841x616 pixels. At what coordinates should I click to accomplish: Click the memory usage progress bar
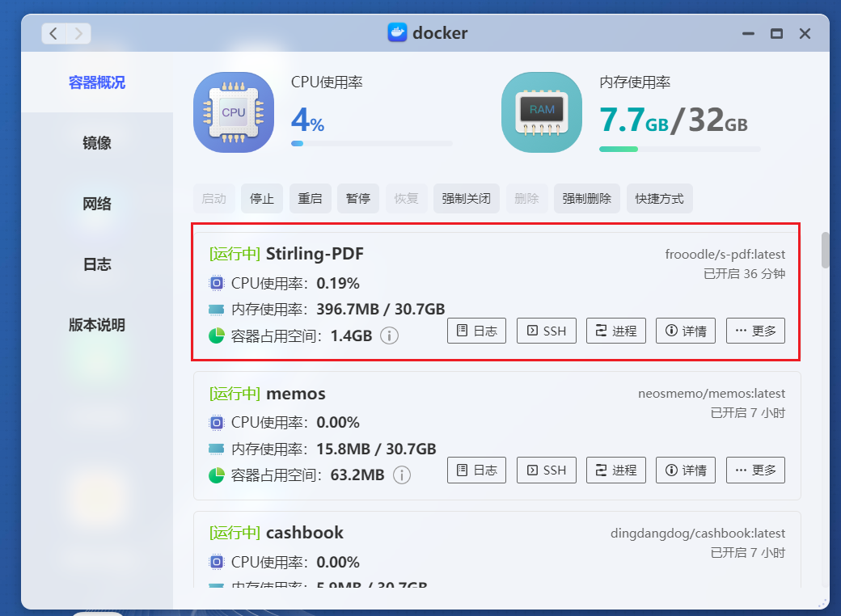point(679,149)
